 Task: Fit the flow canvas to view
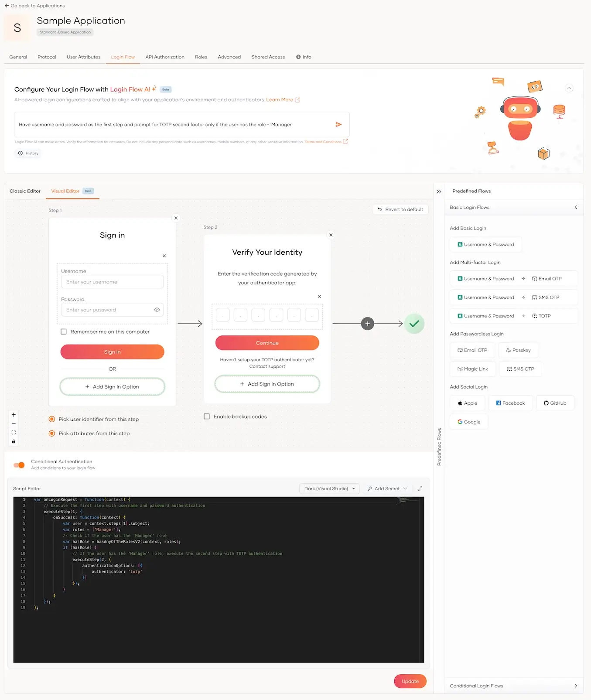coord(14,433)
